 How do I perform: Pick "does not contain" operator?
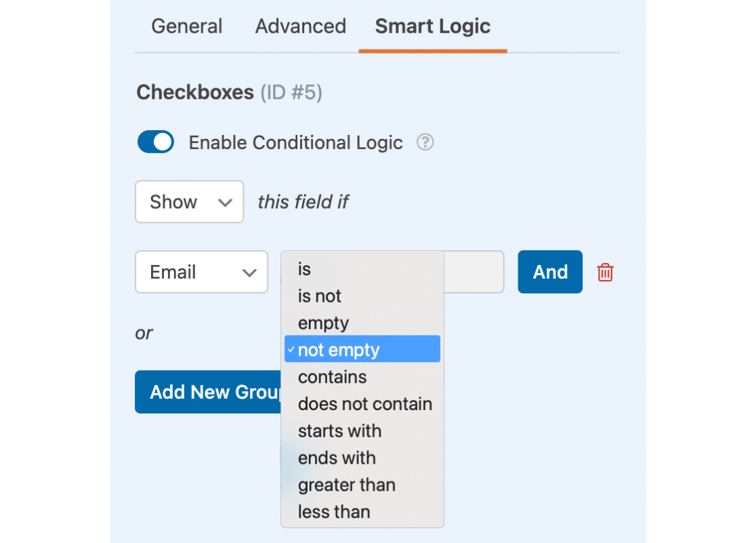[x=364, y=404]
